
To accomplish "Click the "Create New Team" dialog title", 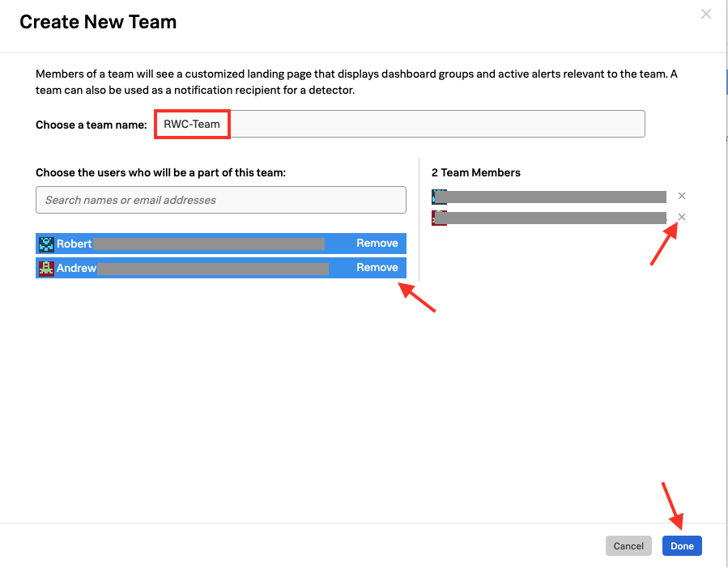I will (98, 22).
